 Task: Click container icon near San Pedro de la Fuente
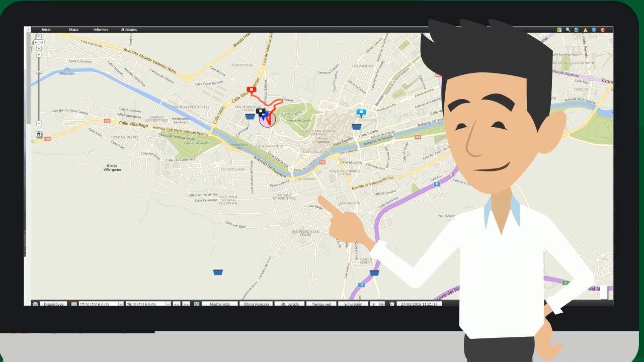[250, 117]
